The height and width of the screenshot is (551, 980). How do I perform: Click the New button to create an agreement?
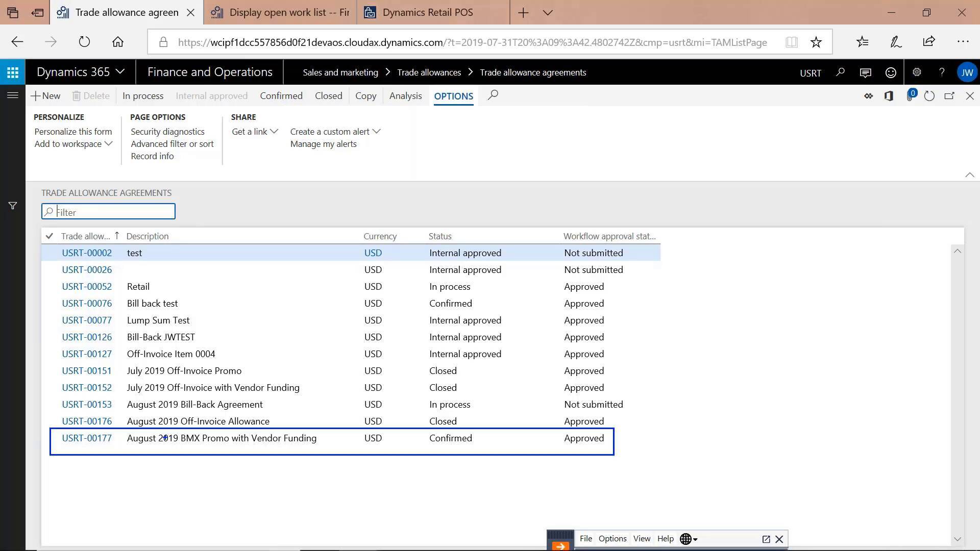45,95
